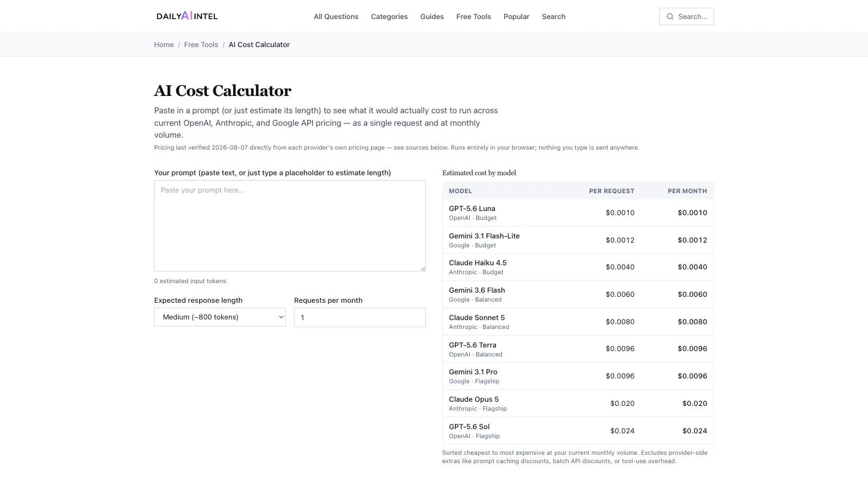Click GPT-5.6 Terra's per month cost

(692, 349)
